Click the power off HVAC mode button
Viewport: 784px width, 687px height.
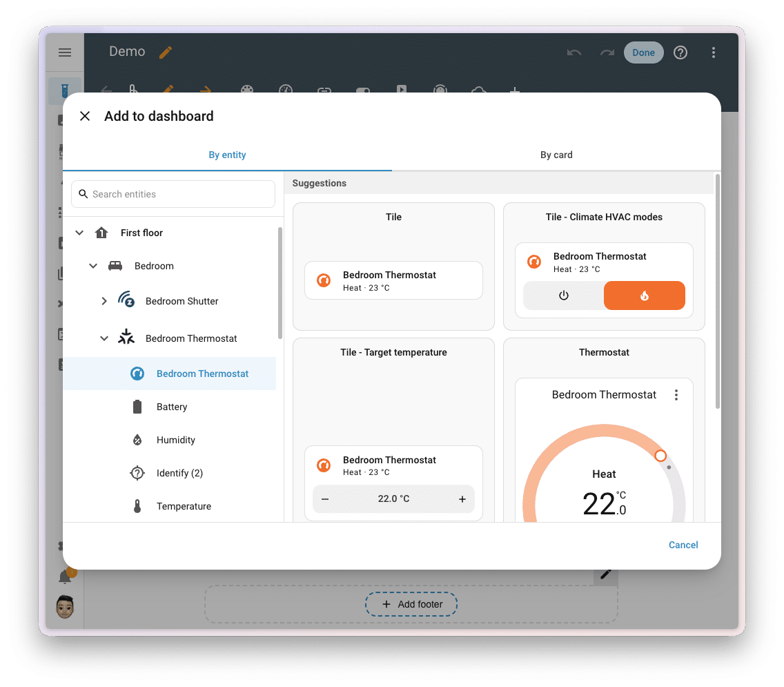click(x=563, y=296)
